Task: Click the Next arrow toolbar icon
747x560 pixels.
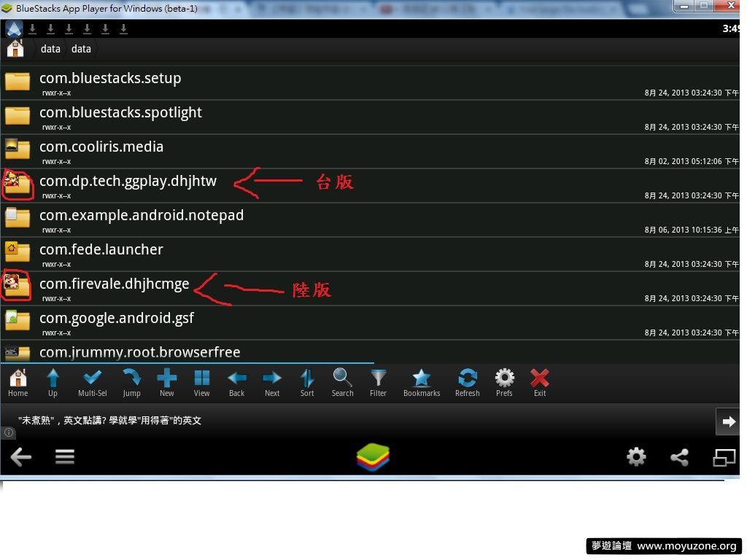Action: click(272, 383)
